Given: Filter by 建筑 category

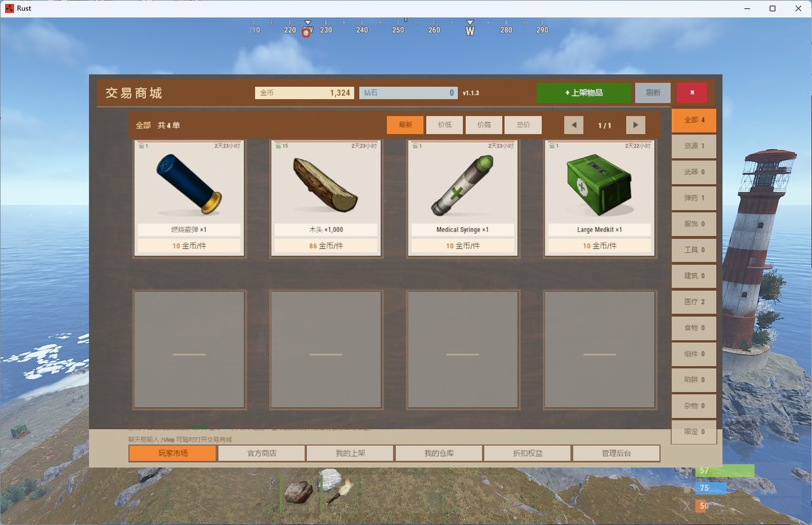Looking at the screenshot, I should [694, 276].
